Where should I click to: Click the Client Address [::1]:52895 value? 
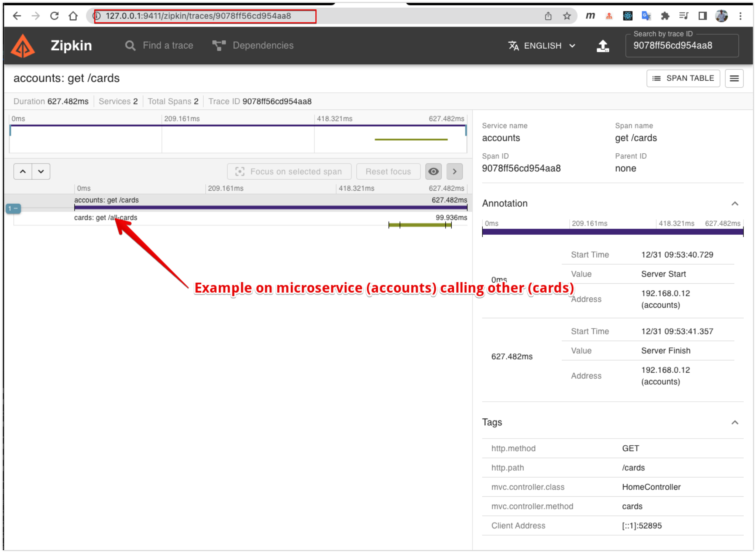(x=642, y=525)
